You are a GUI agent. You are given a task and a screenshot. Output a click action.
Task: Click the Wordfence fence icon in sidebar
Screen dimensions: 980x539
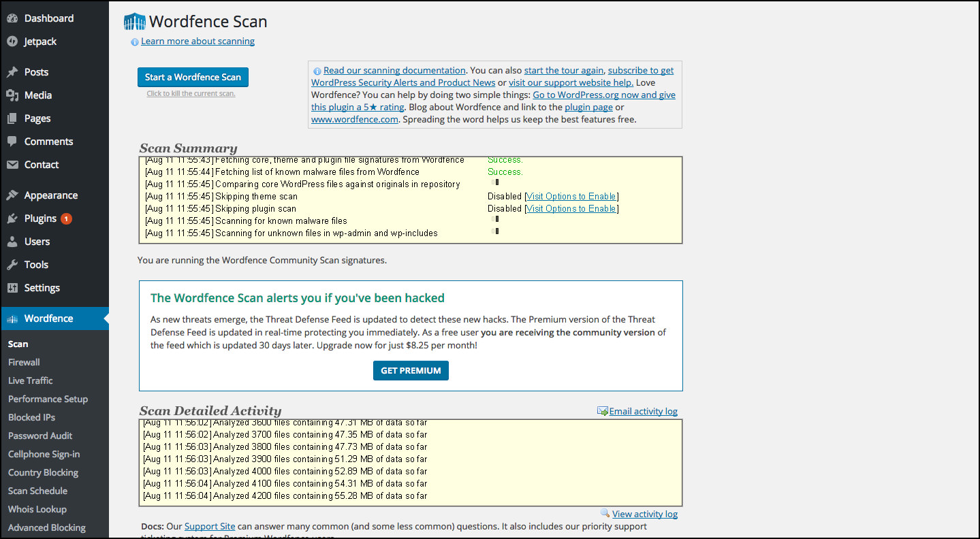tap(12, 318)
